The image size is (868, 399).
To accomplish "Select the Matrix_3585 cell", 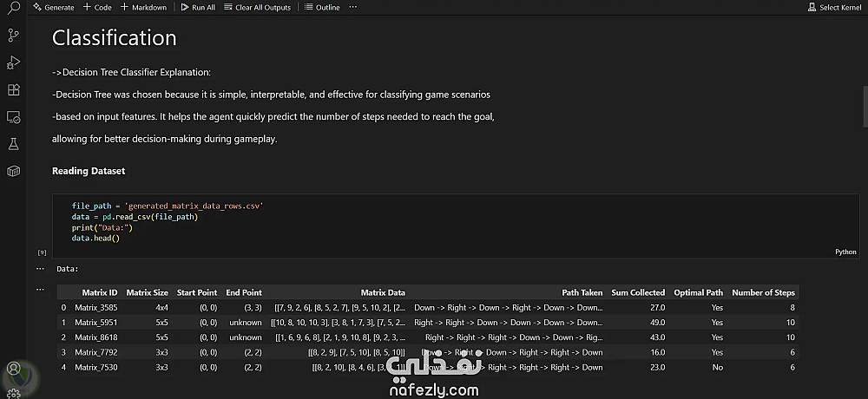I will coord(95,308).
